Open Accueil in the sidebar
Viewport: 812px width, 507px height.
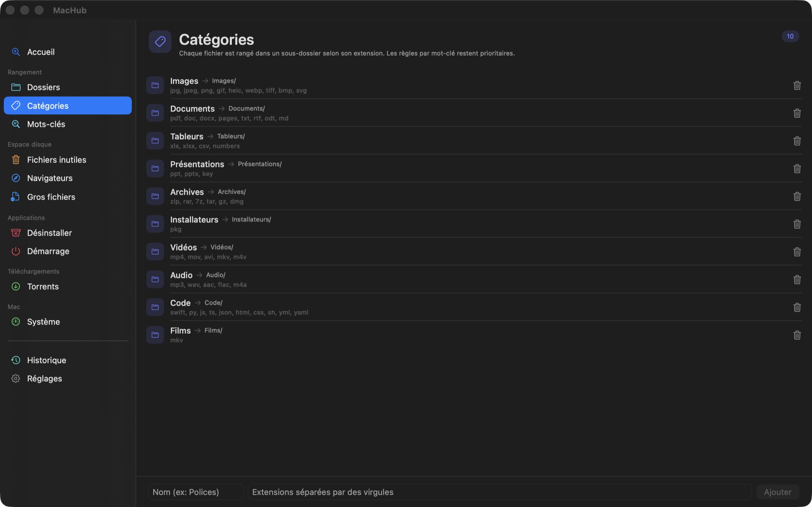(68, 52)
